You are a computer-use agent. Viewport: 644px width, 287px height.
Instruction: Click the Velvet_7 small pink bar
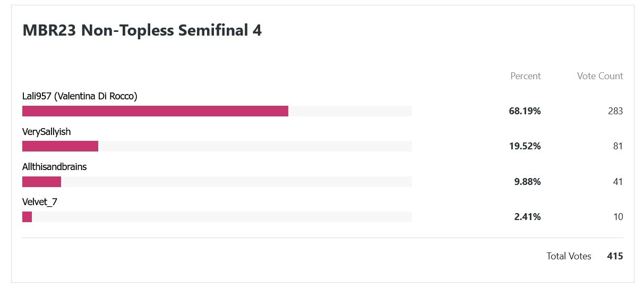tap(27, 217)
